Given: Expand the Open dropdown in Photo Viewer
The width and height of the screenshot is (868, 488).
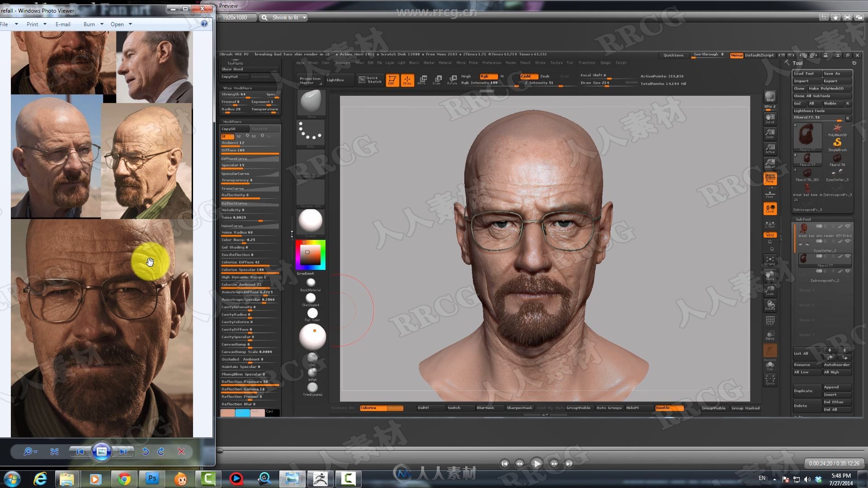Looking at the screenshot, I should coord(130,24).
